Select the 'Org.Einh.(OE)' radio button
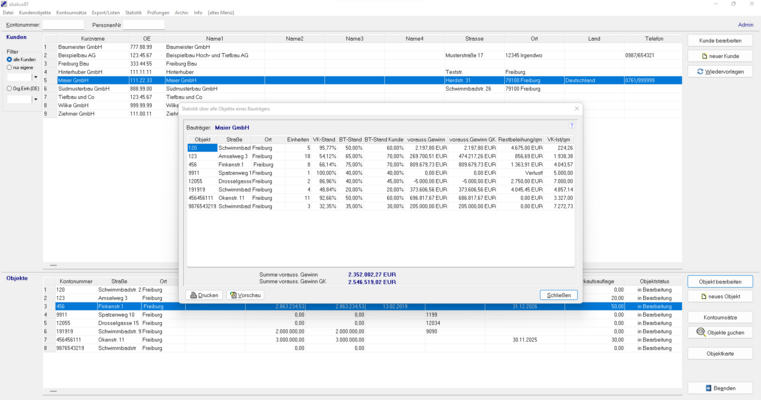This screenshot has height=400, width=761. point(9,89)
